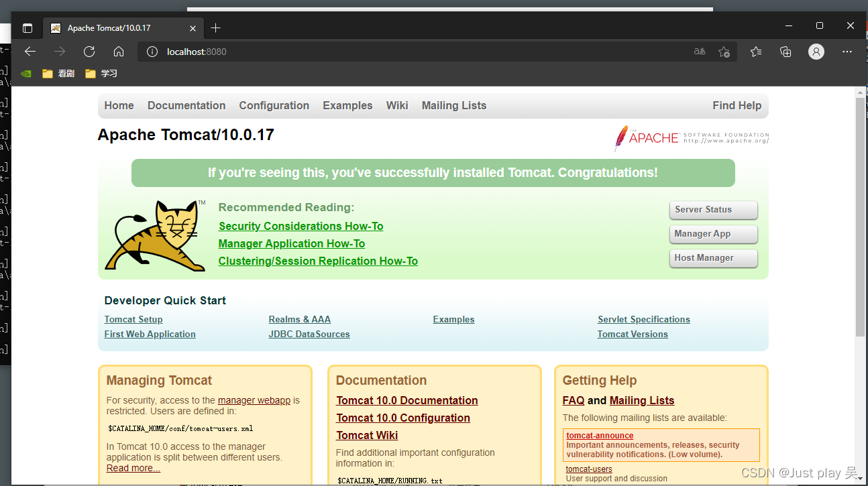The height and width of the screenshot is (486, 868).
Task: Click the page vertical scrollbar thumb
Action: click(x=861, y=217)
